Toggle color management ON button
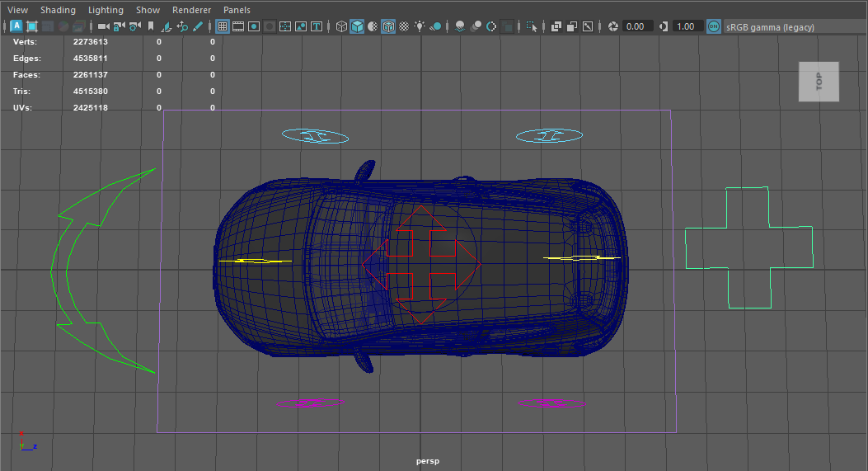Viewport: 868px width, 471px height. pos(714,26)
